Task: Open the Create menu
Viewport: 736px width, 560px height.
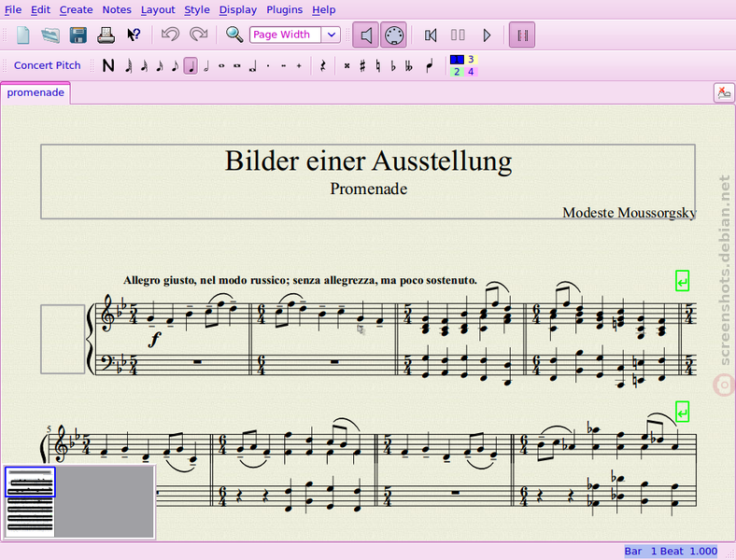Action: pyautogui.click(x=76, y=10)
